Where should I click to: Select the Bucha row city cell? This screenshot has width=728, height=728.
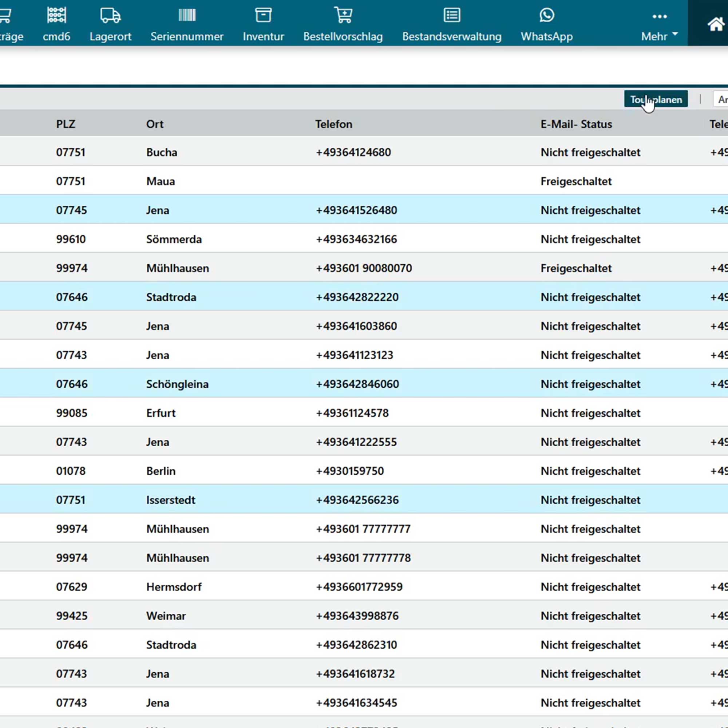click(162, 152)
